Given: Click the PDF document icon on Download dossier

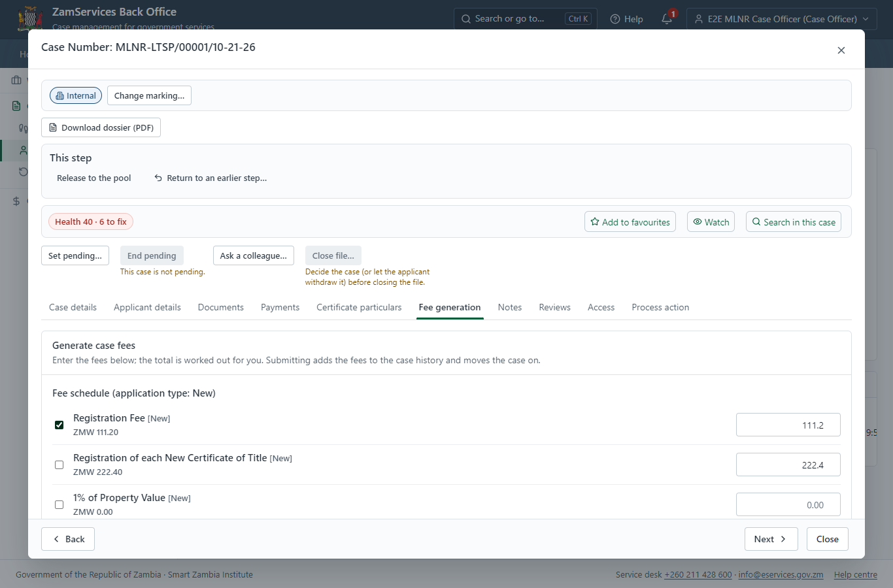Looking at the screenshot, I should [x=53, y=127].
